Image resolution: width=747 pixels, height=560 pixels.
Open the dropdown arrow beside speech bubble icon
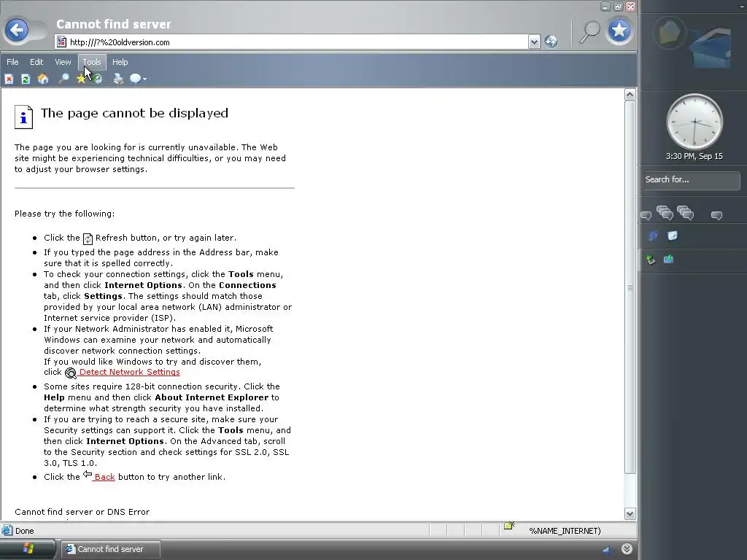[144, 79]
